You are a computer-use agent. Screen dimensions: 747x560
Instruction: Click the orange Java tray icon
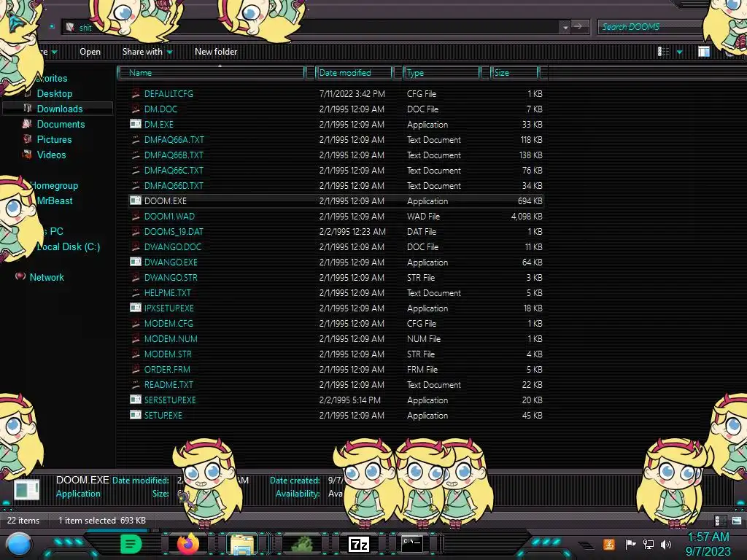(x=609, y=544)
